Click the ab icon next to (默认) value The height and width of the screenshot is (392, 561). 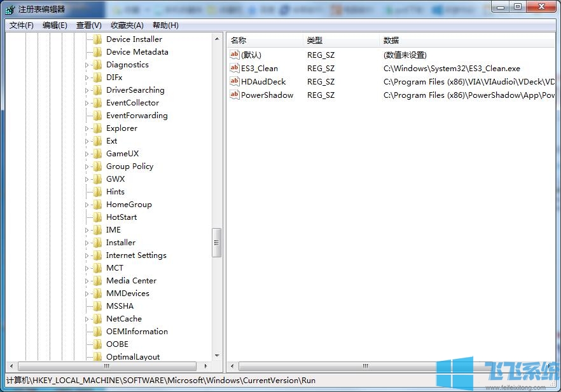tap(234, 55)
